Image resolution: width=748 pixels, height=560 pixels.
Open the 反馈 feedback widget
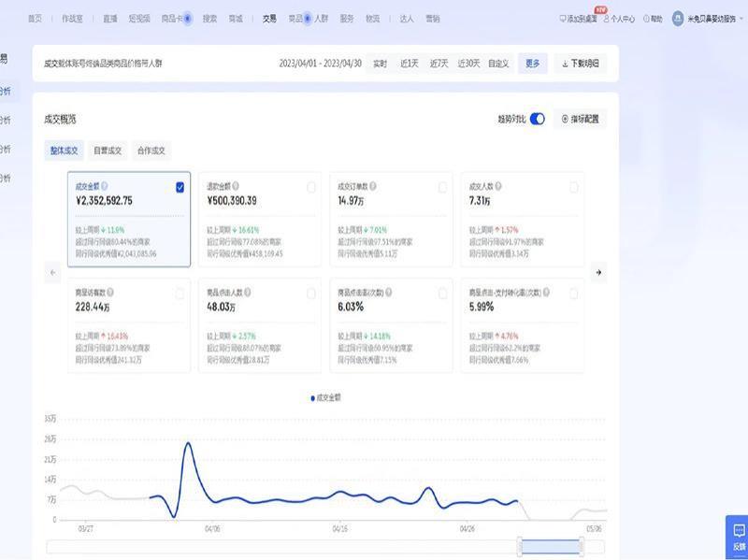(739, 537)
